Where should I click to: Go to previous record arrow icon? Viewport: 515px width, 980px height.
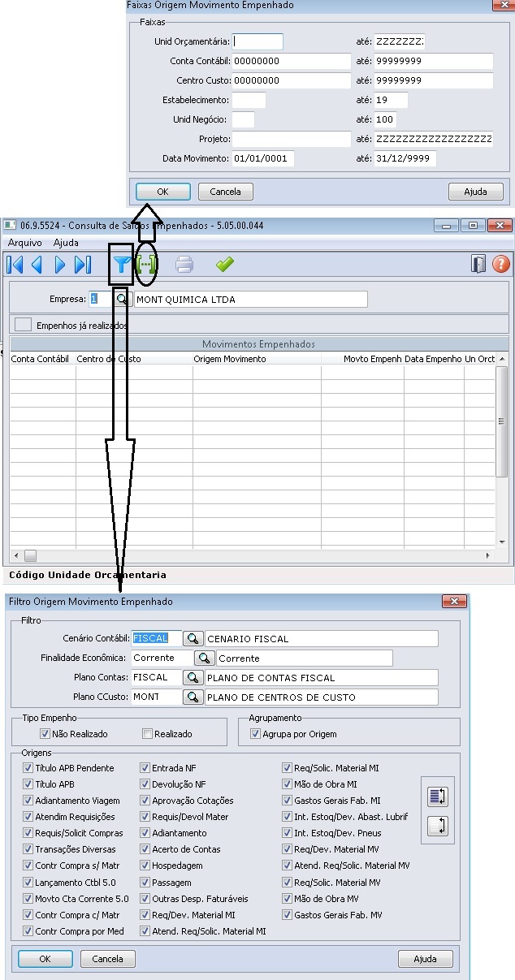[37, 265]
